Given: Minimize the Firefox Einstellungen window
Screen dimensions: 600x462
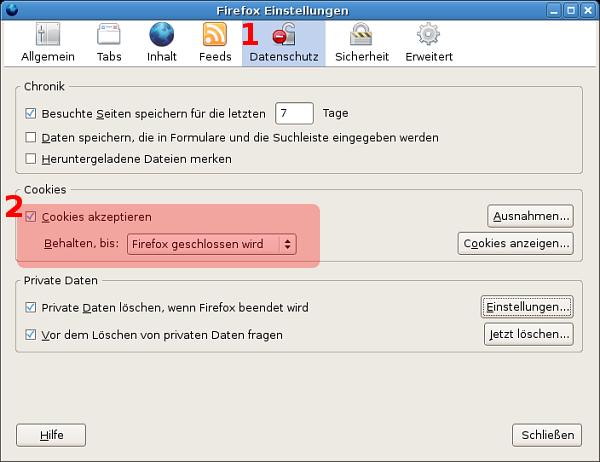Looking at the screenshot, I should [554, 10].
